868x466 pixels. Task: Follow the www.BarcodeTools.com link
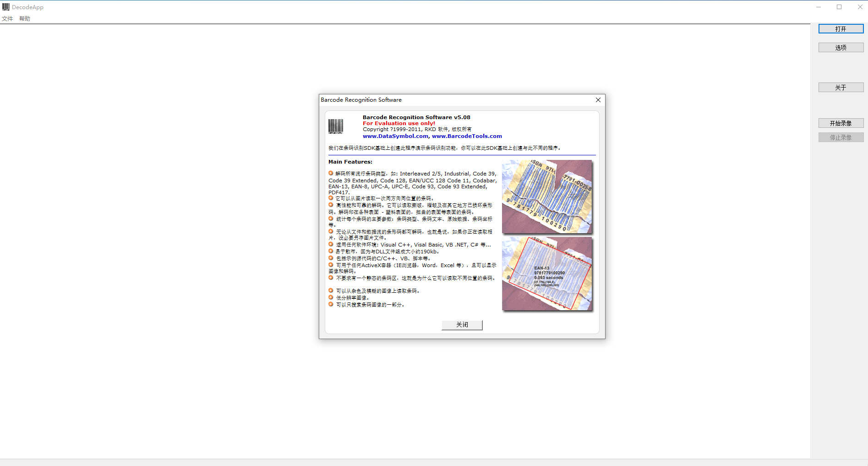pos(467,136)
